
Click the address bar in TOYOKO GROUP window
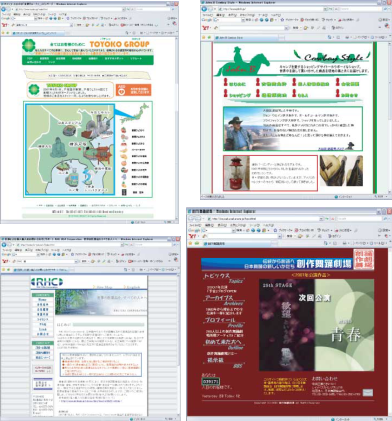click(x=68, y=10)
